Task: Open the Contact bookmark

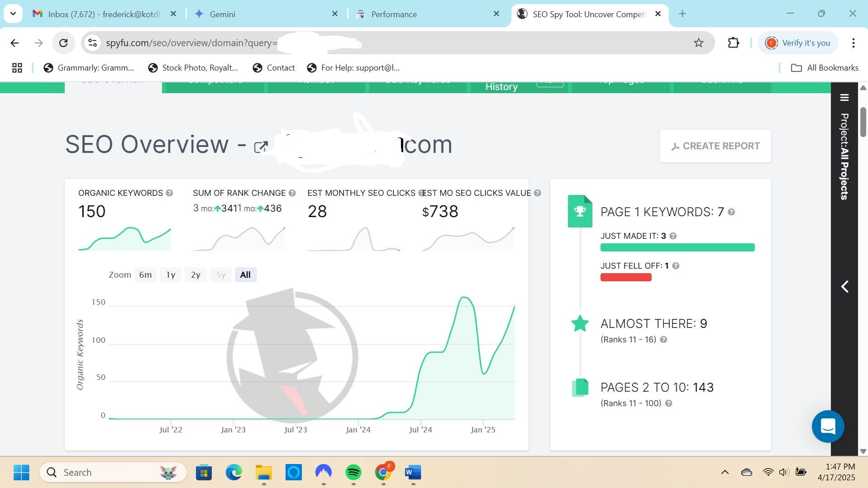Action: (x=274, y=68)
